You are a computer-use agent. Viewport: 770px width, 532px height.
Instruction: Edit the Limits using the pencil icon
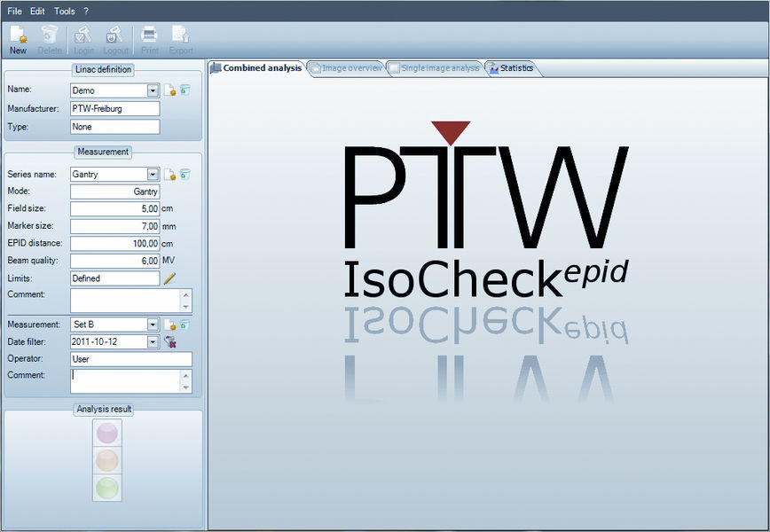pos(169,278)
